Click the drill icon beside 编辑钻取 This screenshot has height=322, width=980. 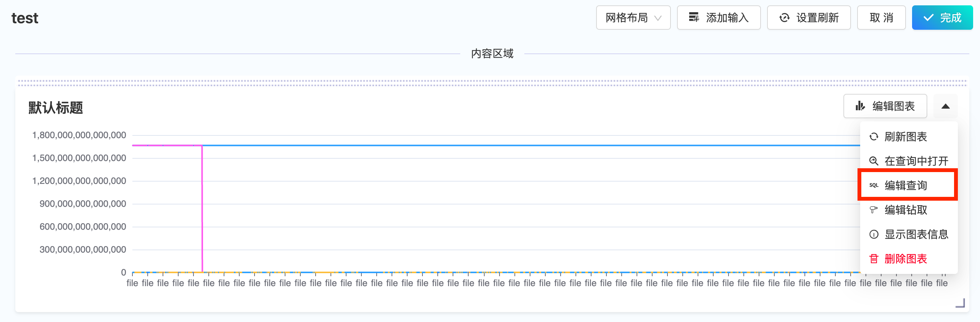pyautogui.click(x=874, y=210)
